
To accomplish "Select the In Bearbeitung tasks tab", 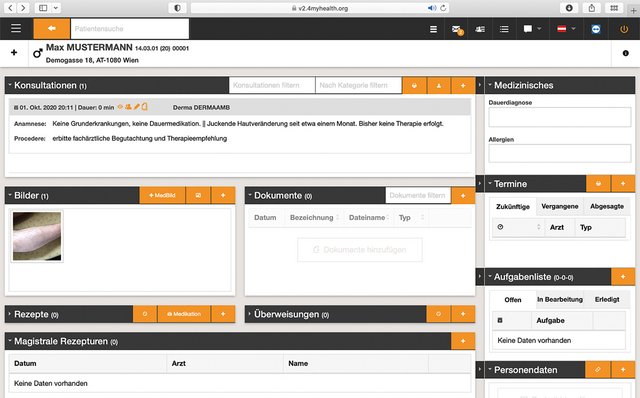I will (560, 300).
